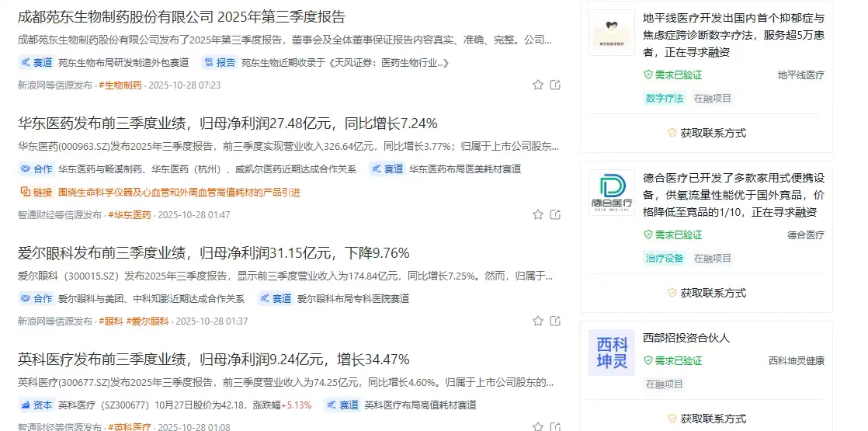Viewport: 868px width, 431px height.
Task: Open 英科医疗发布前三季度业绩 headline
Action: point(214,360)
